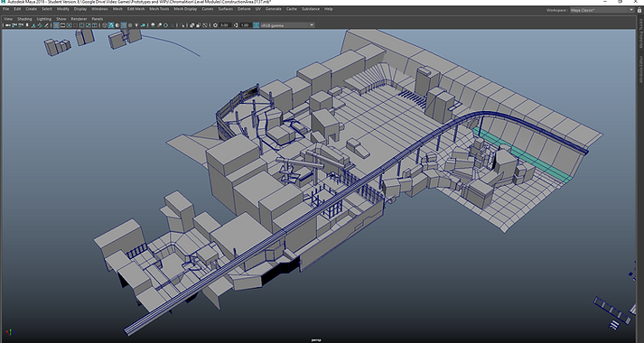Toggle the Field Chart icon
Image resolution: width=644 pixels, height=343 pixels.
pyautogui.click(x=81, y=25)
